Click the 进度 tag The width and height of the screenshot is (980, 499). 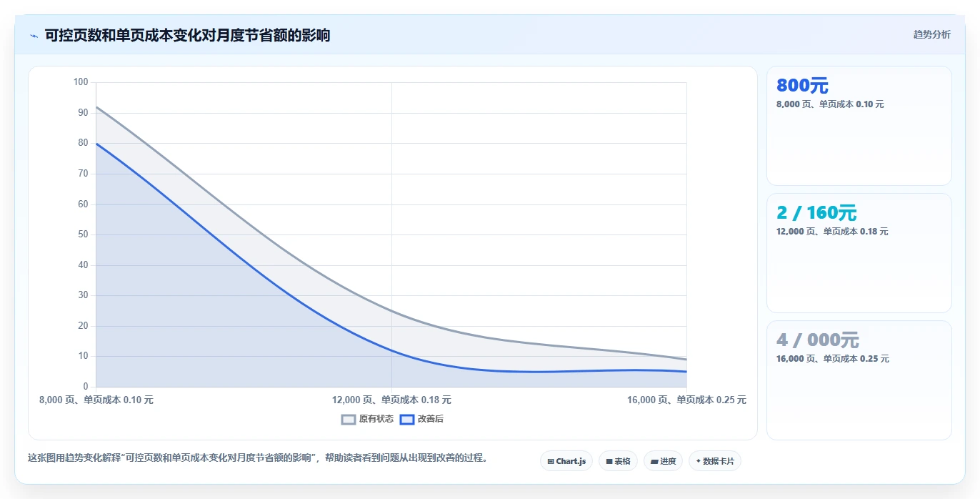click(x=663, y=461)
